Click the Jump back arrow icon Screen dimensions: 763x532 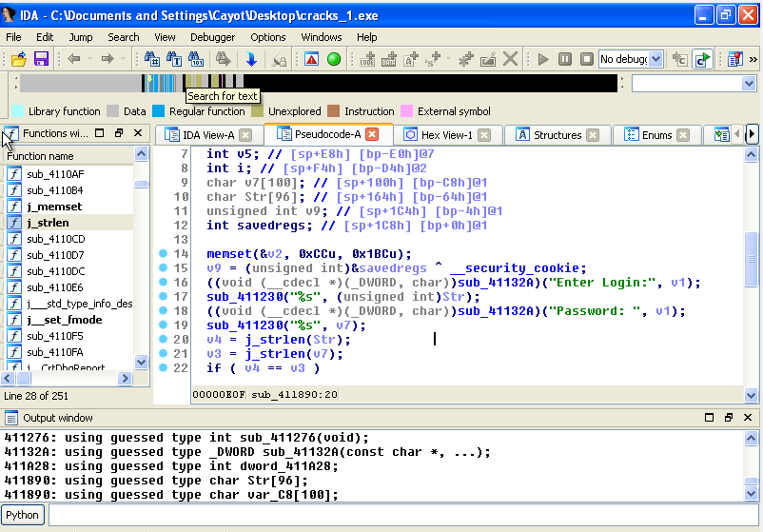[x=74, y=59]
